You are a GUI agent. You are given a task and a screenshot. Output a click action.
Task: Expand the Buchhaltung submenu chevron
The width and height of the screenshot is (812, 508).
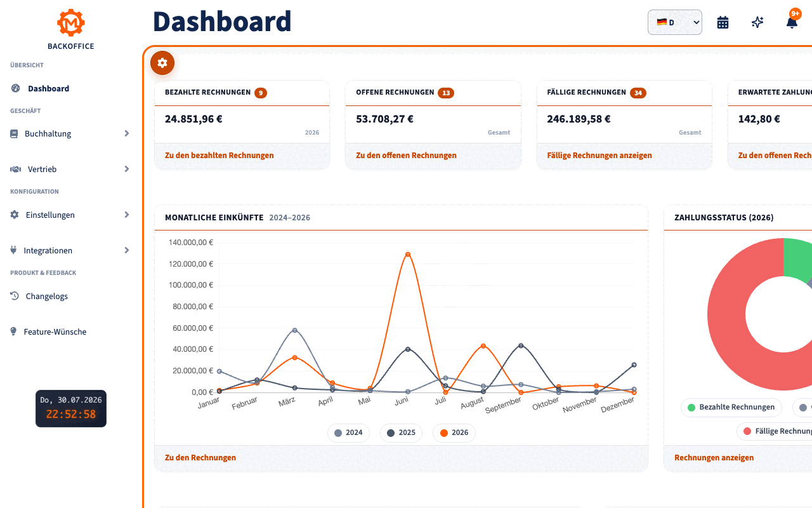click(127, 133)
